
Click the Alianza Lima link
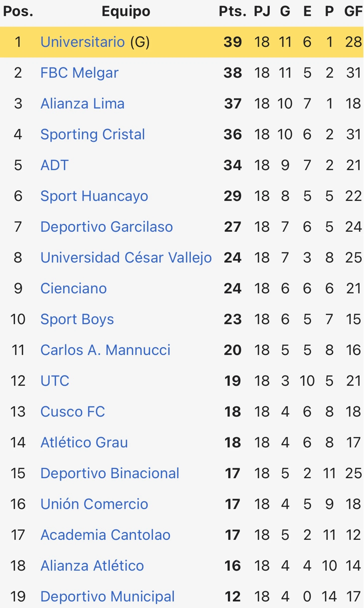pos(83,103)
